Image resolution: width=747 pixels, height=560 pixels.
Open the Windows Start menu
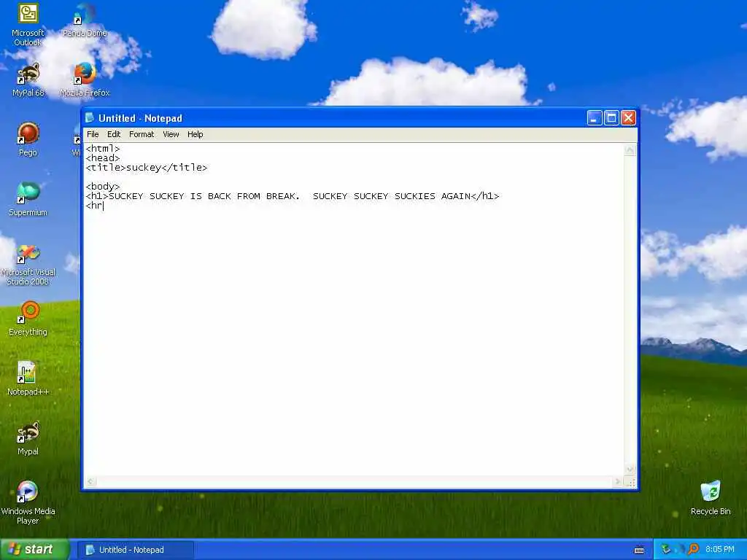(34, 550)
